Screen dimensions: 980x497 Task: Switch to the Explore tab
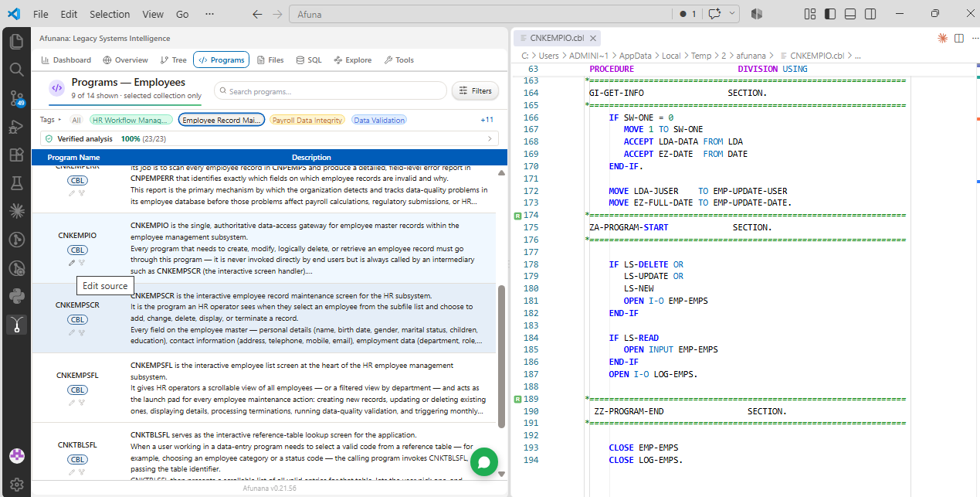pos(353,60)
